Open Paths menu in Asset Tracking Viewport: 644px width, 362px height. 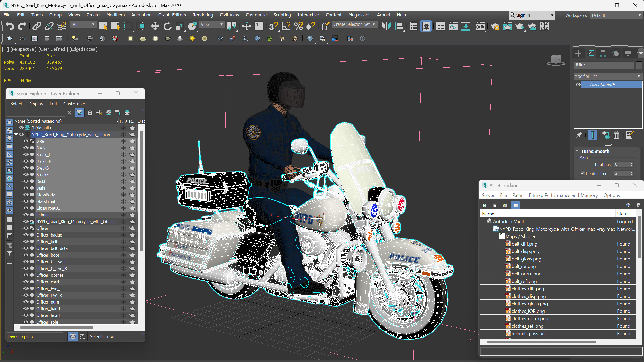[x=518, y=195]
